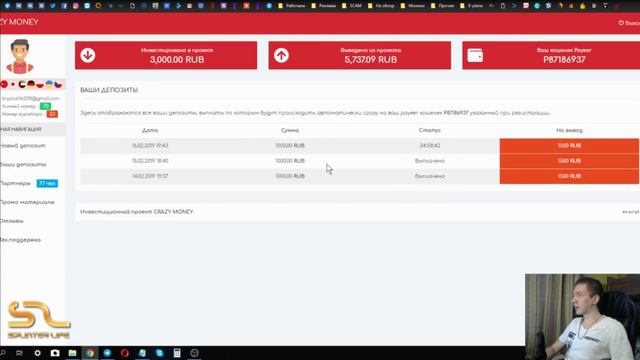Click Выплачено status in 15.02.2019 row
The height and width of the screenshot is (360, 640).
click(429, 161)
